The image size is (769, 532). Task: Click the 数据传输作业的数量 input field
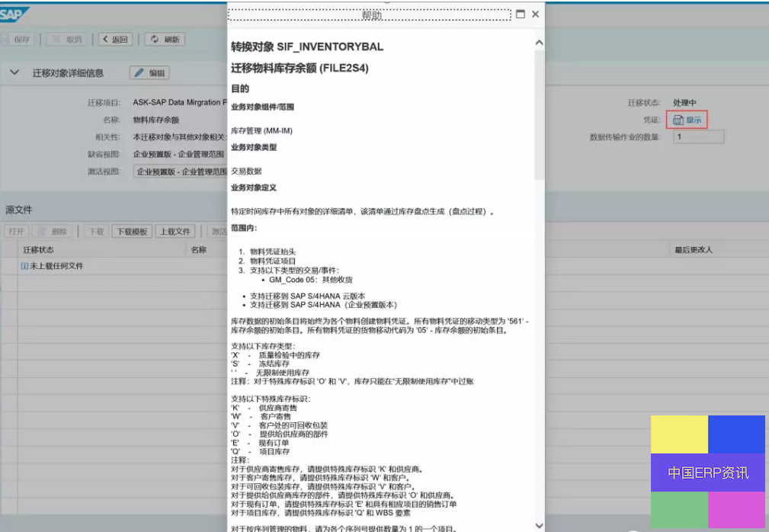tap(698, 136)
